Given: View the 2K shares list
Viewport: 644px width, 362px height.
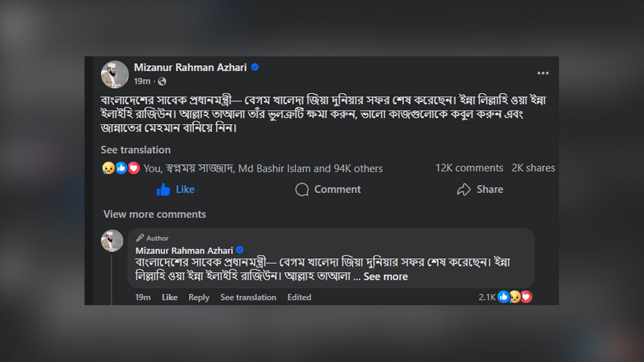Looking at the screenshot, I should 533,168.
